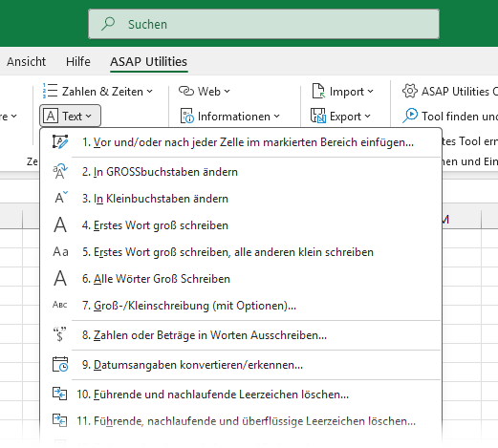Click the Suchen search field

pos(264,24)
